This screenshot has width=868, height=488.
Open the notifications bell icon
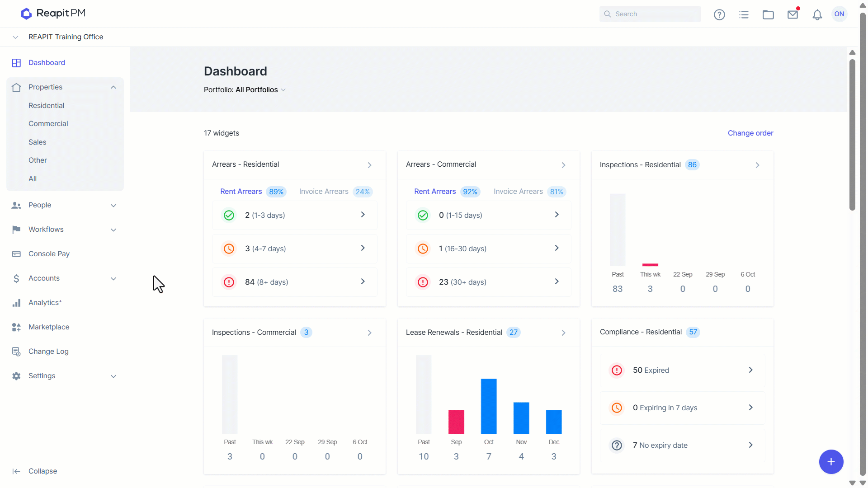pos(817,14)
